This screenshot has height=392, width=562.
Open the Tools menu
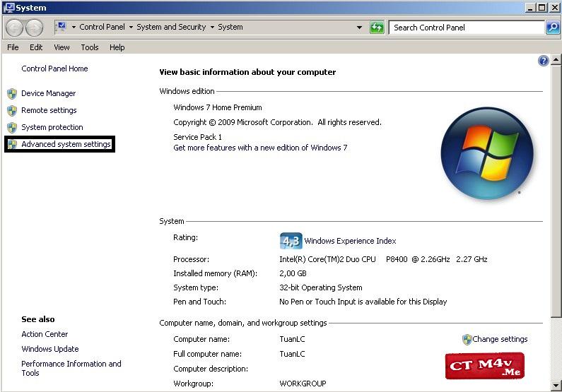tap(90, 47)
